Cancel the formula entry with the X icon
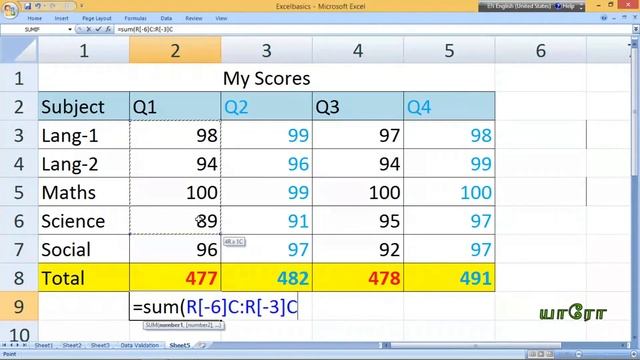The image size is (640, 360). [x=89, y=29]
